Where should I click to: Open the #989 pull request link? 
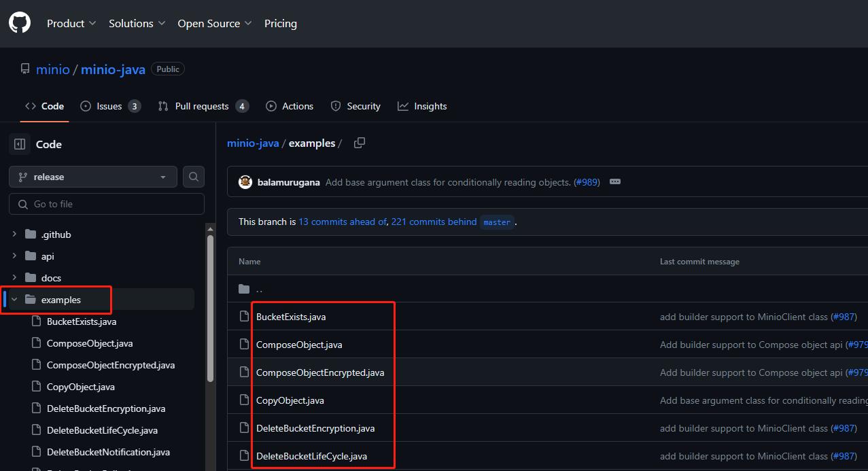pyautogui.click(x=587, y=182)
